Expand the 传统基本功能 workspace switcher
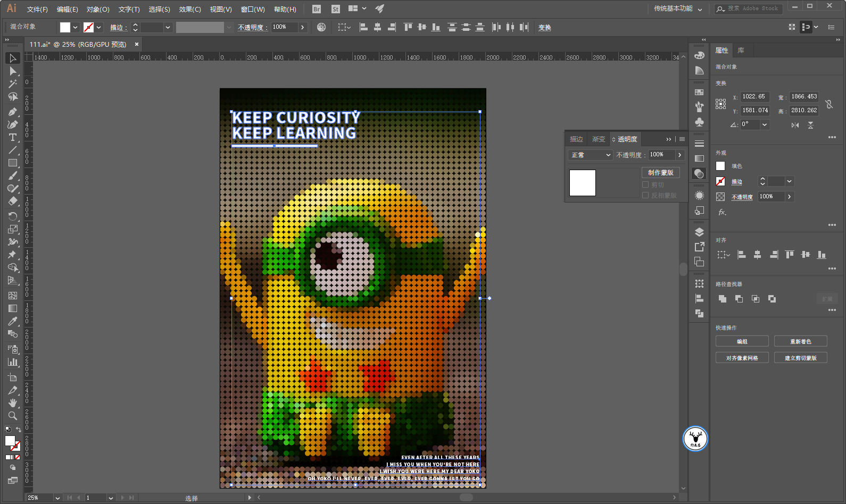 pyautogui.click(x=678, y=9)
